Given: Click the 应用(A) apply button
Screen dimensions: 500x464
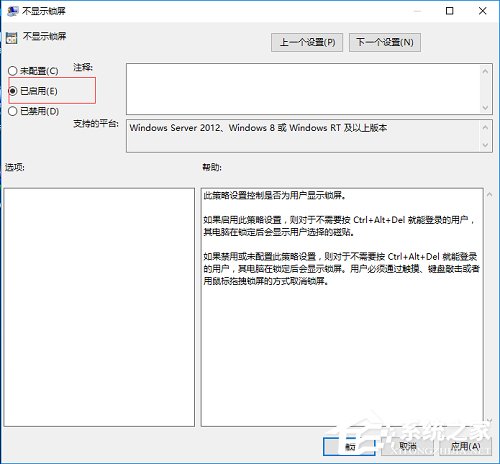Looking at the screenshot, I should pos(465,446).
